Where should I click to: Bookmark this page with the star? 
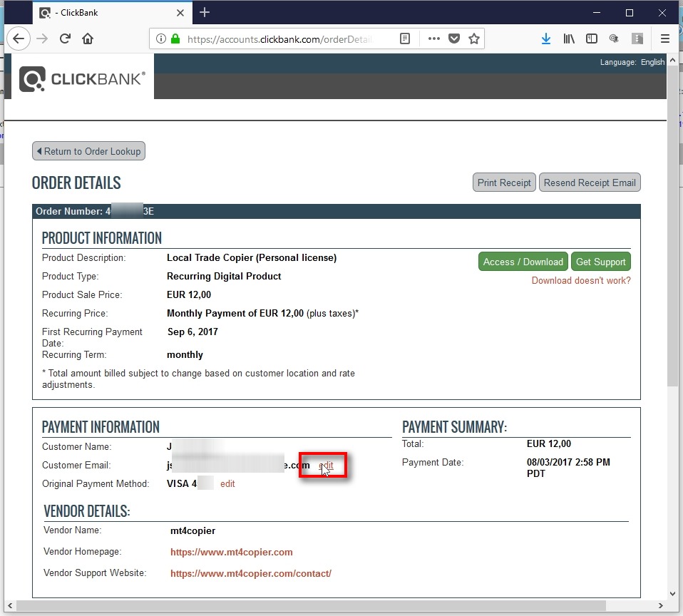474,38
